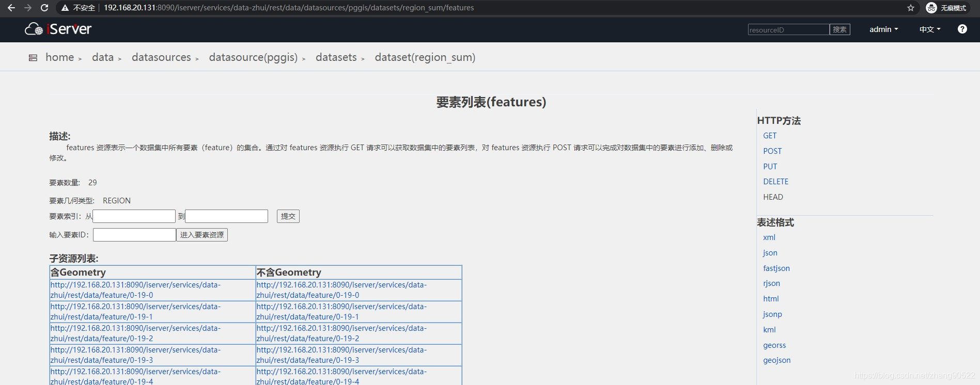The width and height of the screenshot is (980, 385).
Task: Switch to fastjson representation format
Action: point(776,268)
